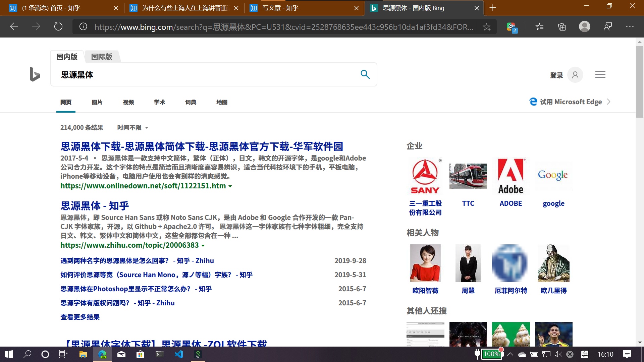This screenshot has width=644, height=362.
Task: Open Visual Studio Code from taskbar
Action: (179, 354)
